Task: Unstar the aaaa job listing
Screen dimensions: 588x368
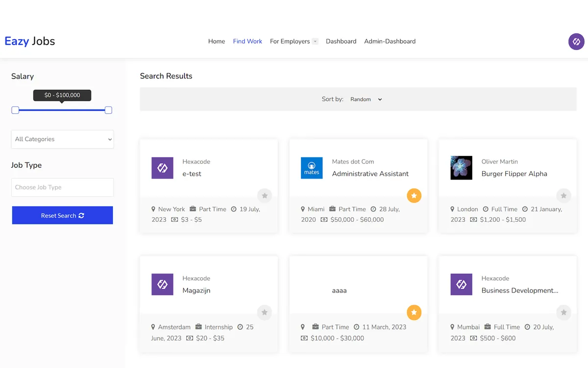Action: [414, 312]
